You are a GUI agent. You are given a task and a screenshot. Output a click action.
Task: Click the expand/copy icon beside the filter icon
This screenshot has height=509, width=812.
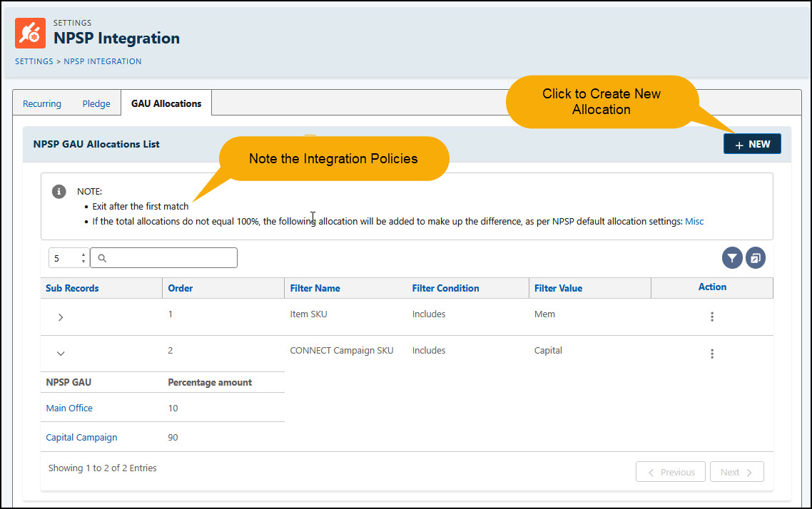756,257
